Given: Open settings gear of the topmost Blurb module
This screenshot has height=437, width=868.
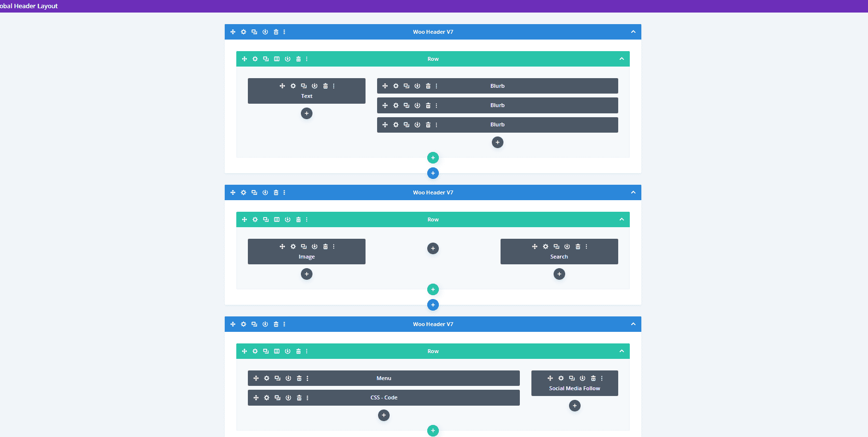Looking at the screenshot, I should [396, 86].
